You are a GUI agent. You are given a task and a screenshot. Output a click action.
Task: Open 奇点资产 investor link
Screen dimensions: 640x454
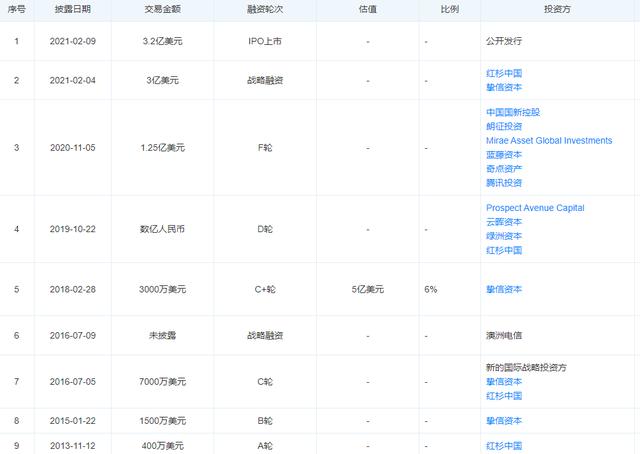pyautogui.click(x=504, y=169)
